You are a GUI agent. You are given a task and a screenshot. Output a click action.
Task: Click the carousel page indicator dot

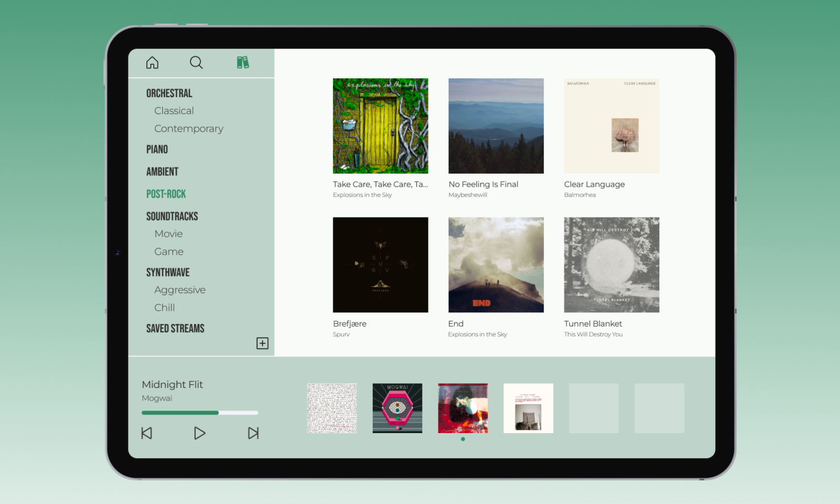click(x=463, y=439)
